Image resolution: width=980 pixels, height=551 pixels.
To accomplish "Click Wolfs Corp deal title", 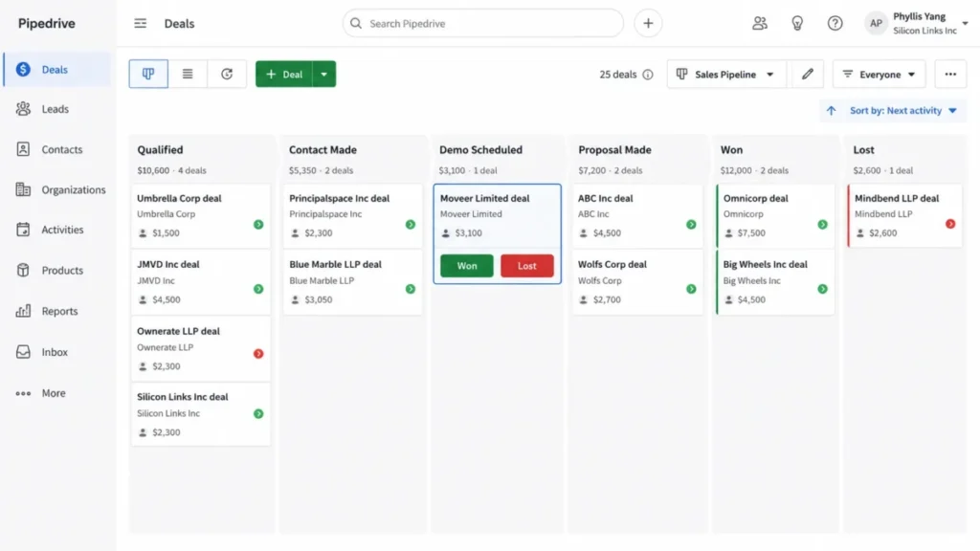I will tap(612, 264).
